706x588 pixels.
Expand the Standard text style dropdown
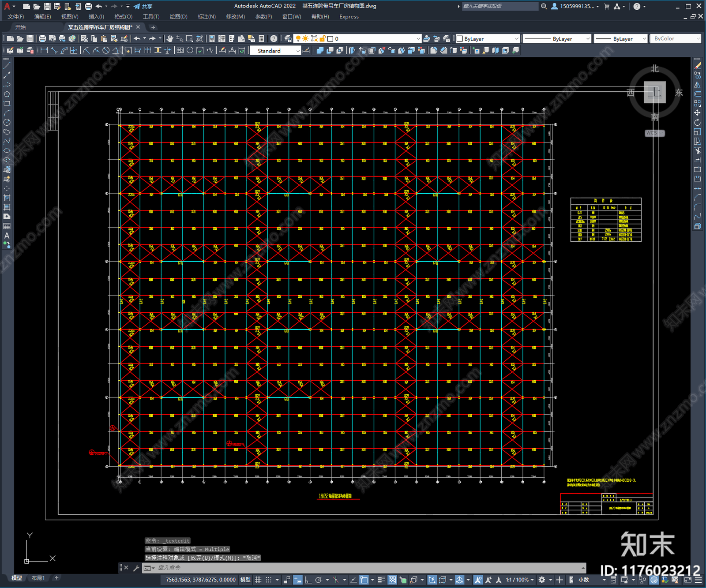pos(275,51)
